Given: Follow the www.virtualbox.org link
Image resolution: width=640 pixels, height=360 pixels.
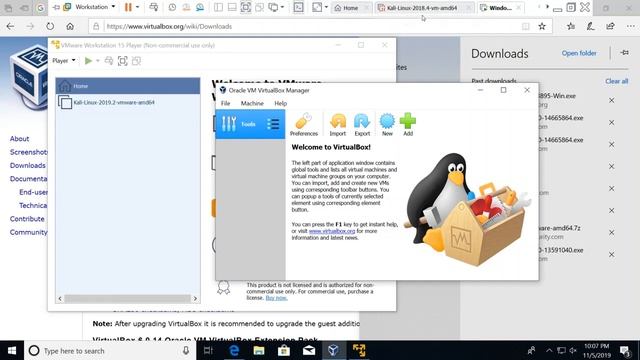Looking at the screenshot, I should click(x=332, y=231).
